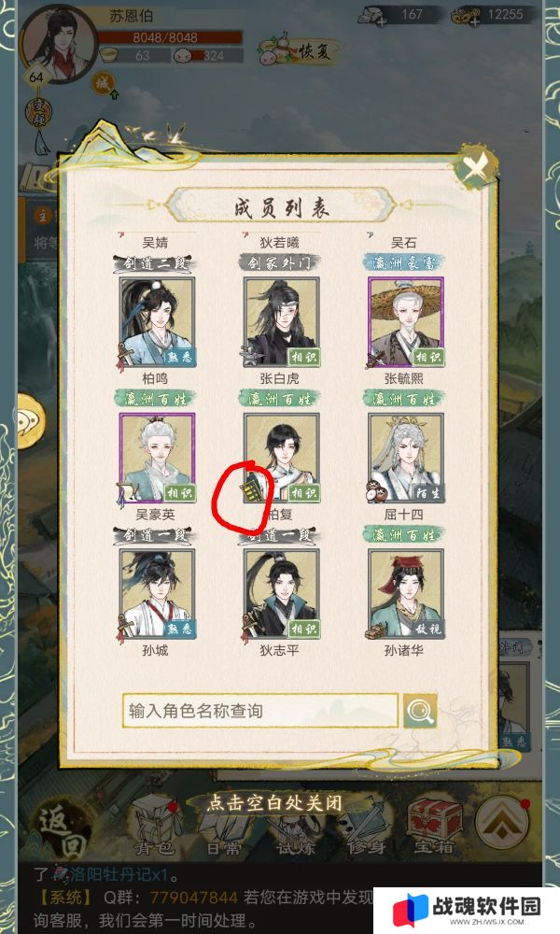Select 柏鸣's portrait in member list
The width and height of the screenshot is (560, 934).
pos(157,321)
